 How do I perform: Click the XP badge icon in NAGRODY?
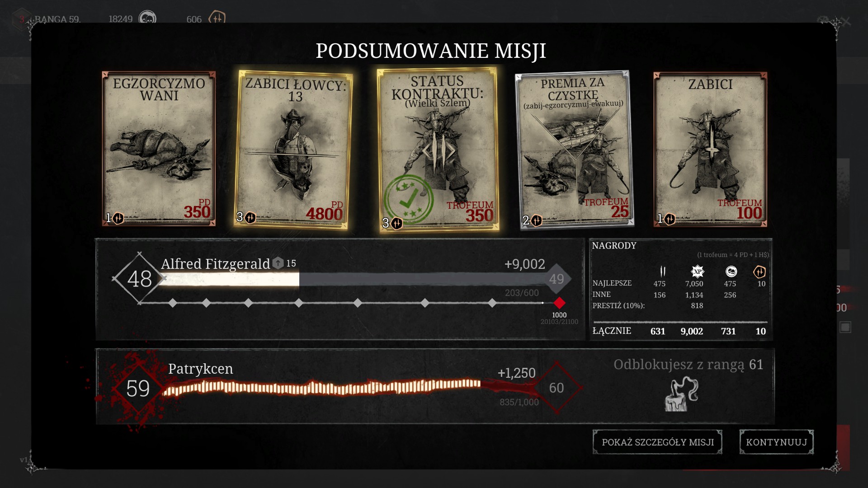pos(698,272)
